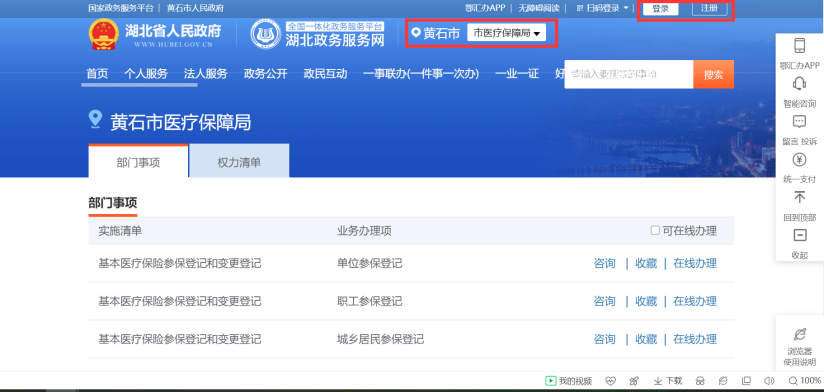The width and height of the screenshot is (824, 392).
Task: Open the 鄂汇办APP link in top bar
Action: (x=485, y=8)
